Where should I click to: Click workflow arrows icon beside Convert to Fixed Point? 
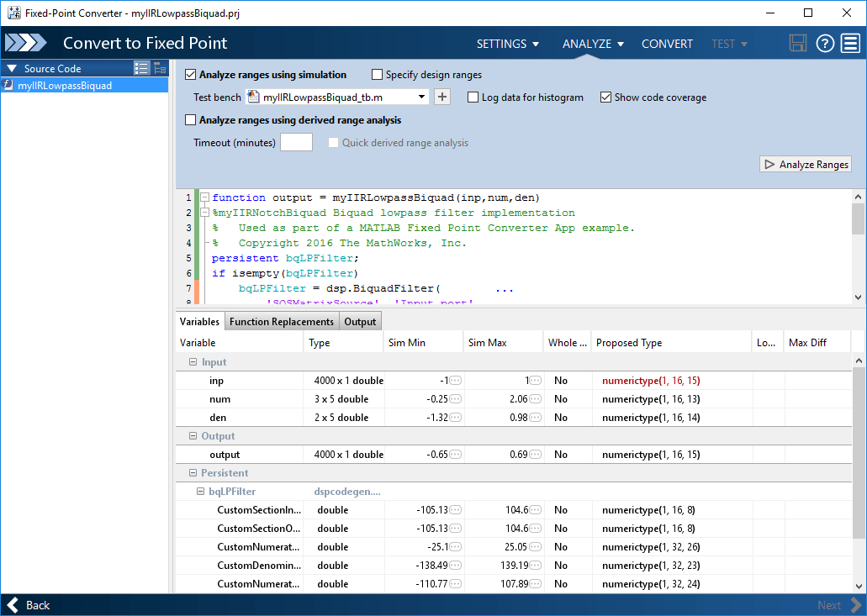(x=25, y=43)
